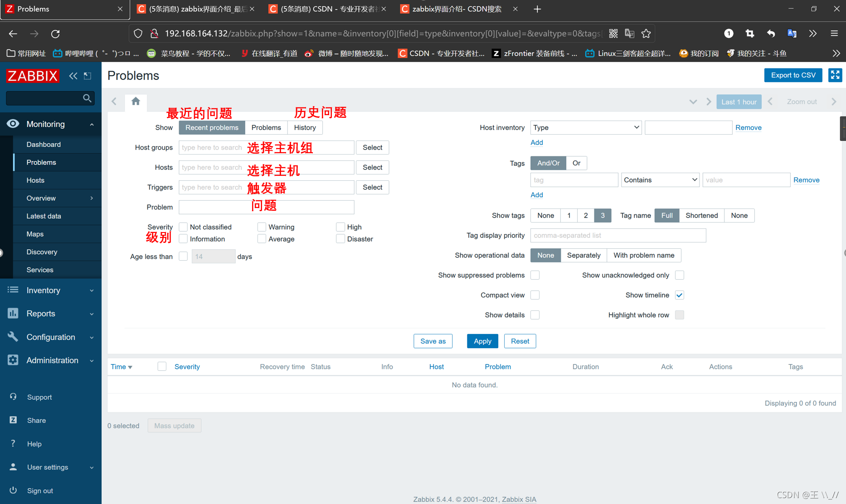Viewport: 846px width, 504px height.
Task: Switch Show to History
Action: (305, 127)
